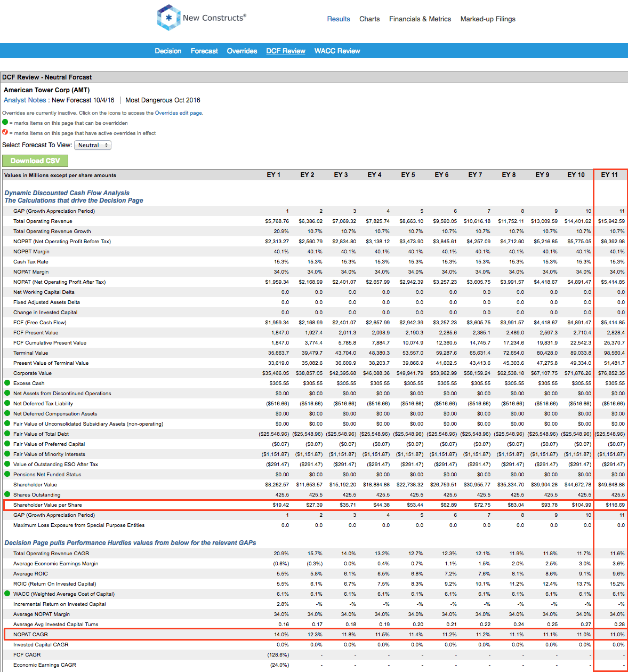Viewport: 628px width, 672px height.
Task: Click override dot for Outstanding ESO After Tax
Action: click(x=7, y=464)
